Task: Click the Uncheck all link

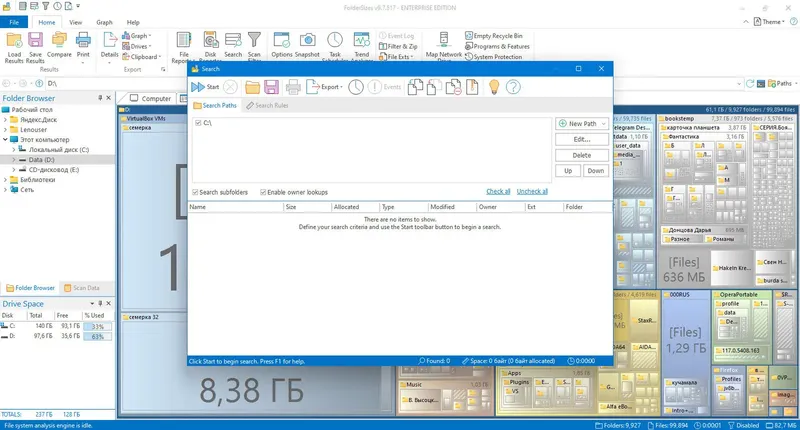Action: (532, 192)
